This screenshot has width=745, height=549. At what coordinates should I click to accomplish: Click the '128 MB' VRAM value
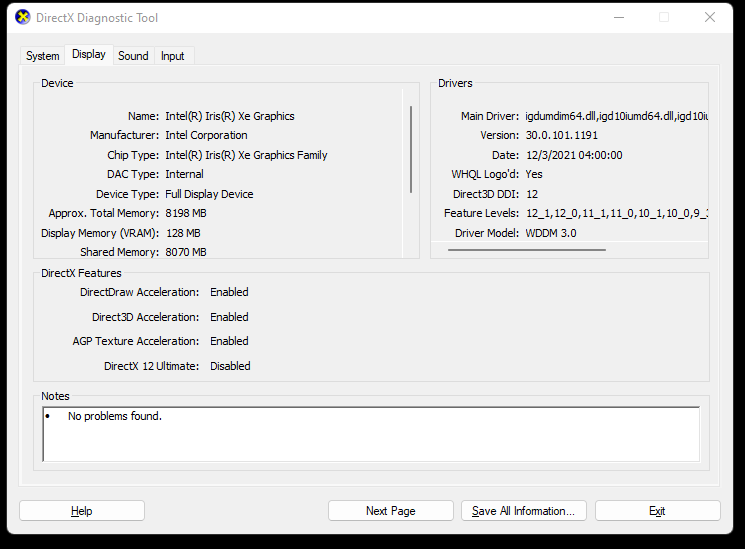point(183,233)
